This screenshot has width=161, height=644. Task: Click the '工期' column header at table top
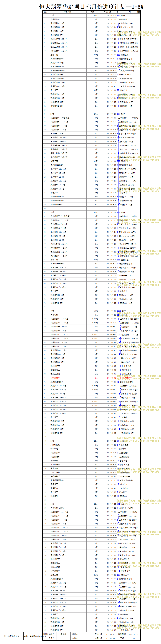(92, 12)
